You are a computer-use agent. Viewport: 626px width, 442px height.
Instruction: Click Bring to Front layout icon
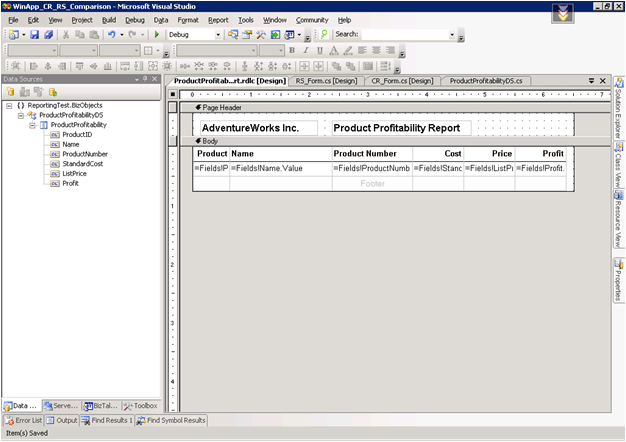[336, 66]
